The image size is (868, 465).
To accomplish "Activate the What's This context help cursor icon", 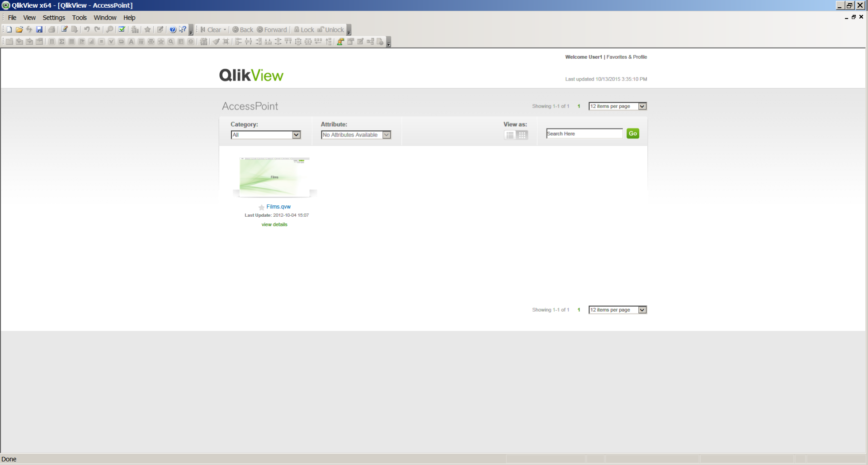I will coord(183,29).
